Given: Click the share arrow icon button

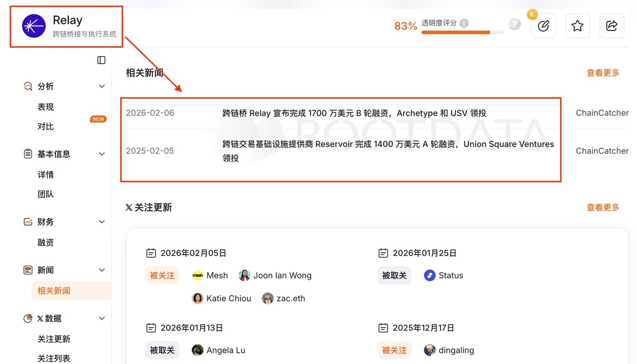Looking at the screenshot, I should [x=612, y=25].
